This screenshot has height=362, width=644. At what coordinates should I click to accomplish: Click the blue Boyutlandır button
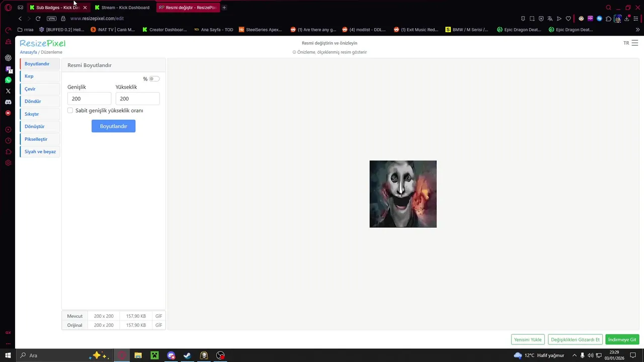coord(113,126)
